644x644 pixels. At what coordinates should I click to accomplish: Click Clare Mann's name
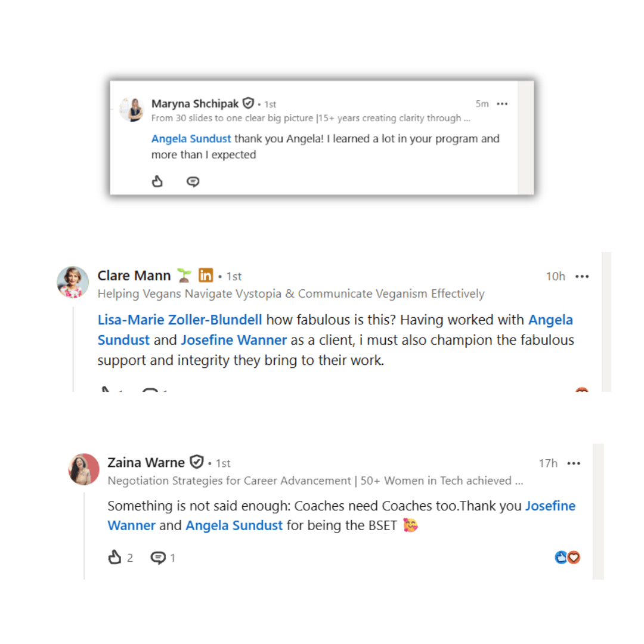pos(134,275)
